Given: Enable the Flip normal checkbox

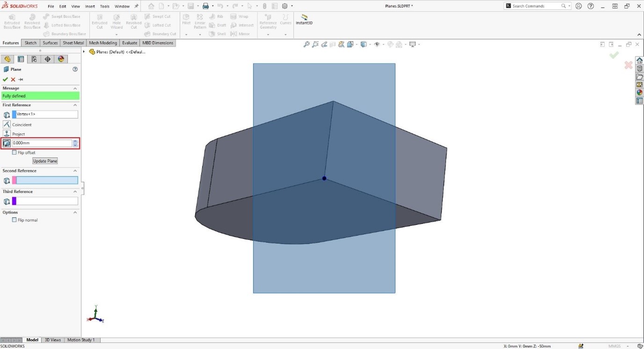Looking at the screenshot, I should coord(14,220).
